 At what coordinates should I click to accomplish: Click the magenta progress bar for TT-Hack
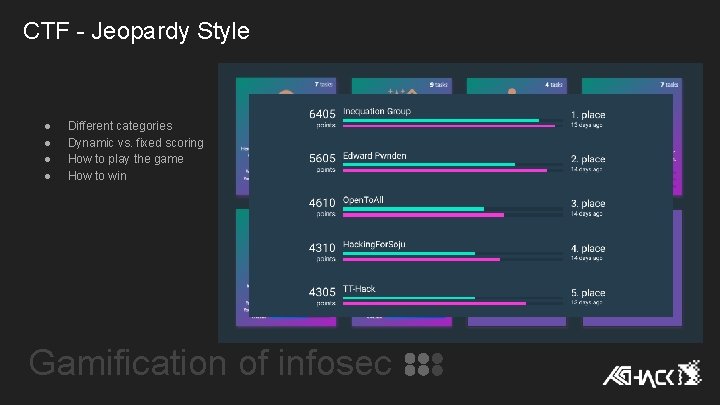click(434, 304)
